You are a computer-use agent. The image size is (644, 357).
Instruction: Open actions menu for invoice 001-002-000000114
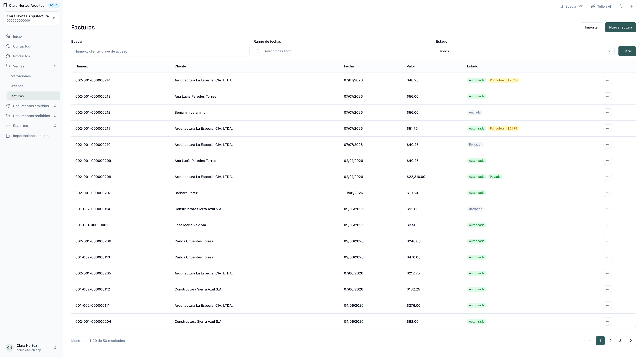607,209
